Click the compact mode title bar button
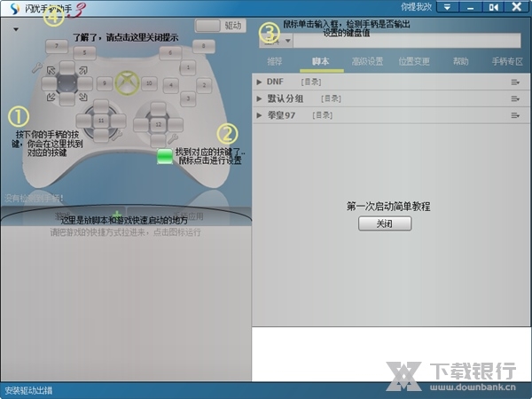 [x=493, y=7]
